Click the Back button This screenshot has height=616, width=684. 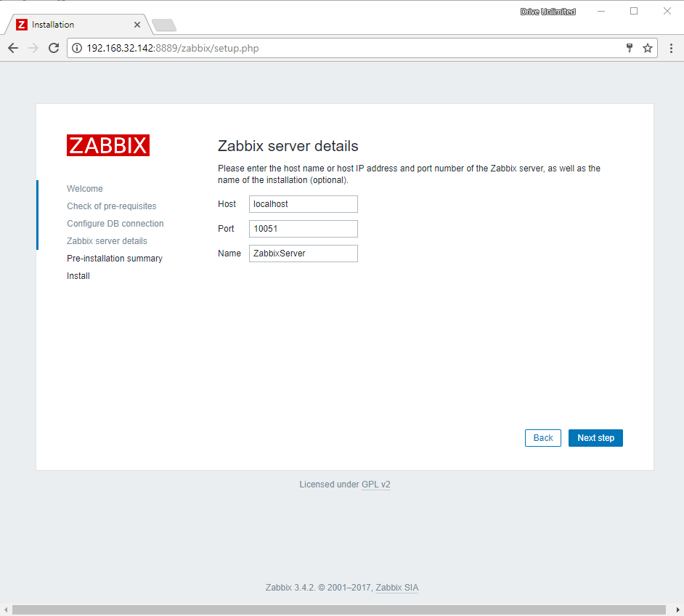[x=543, y=438]
